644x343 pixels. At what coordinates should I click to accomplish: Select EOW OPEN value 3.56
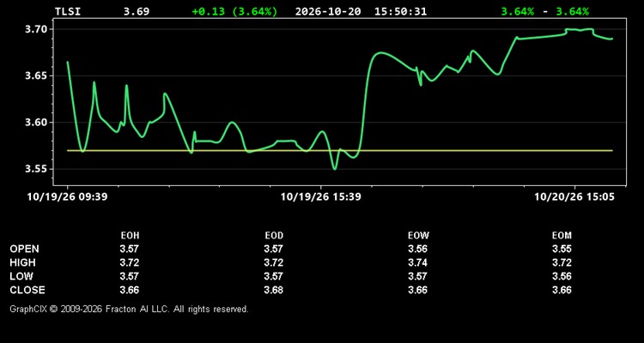[x=417, y=249]
